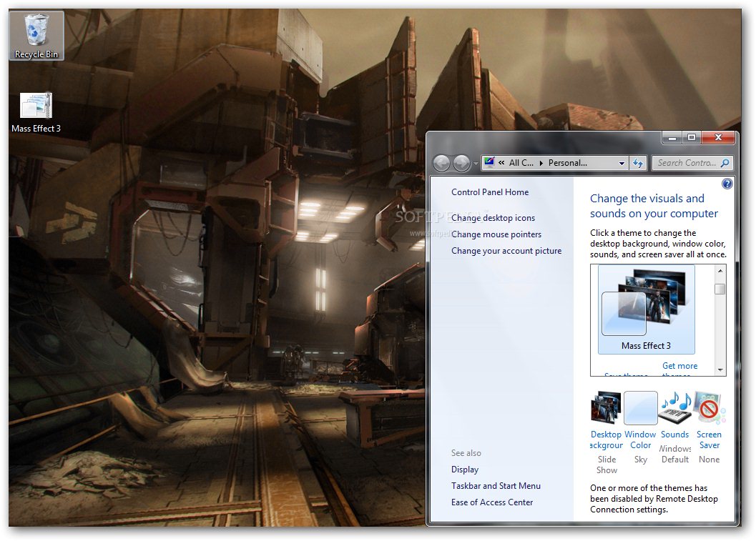Open Change mouse pointers link
This screenshot has width=756, height=541.
click(496, 234)
